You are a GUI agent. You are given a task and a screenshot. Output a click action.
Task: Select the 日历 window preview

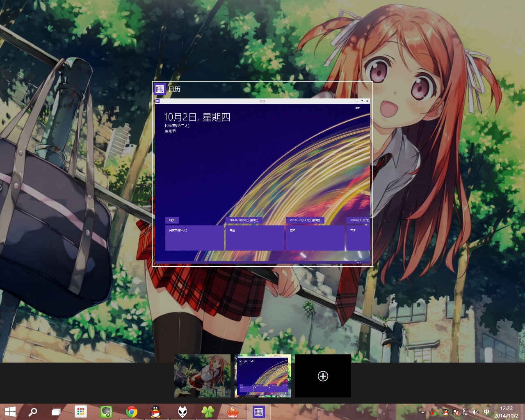[262, 180]
